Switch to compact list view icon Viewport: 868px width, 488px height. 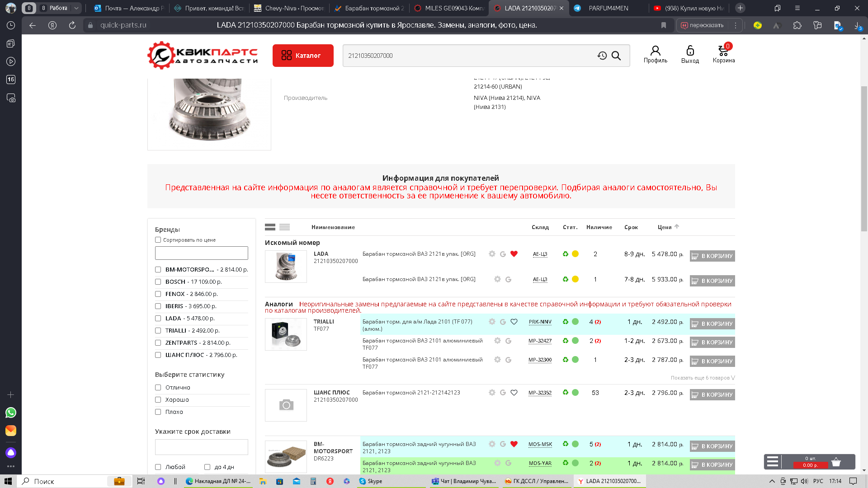click(x=284, y=227)
